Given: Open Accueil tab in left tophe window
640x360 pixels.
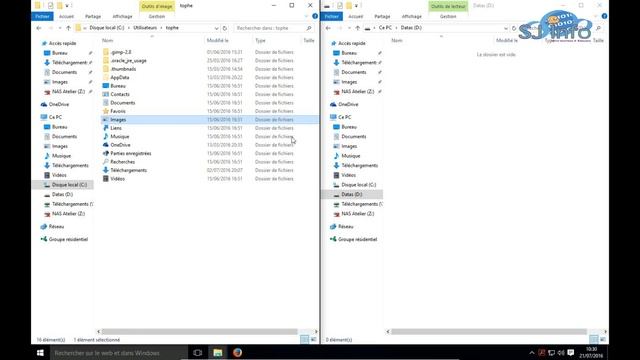Looking at the screenshot, I should (x=66, y=16).
